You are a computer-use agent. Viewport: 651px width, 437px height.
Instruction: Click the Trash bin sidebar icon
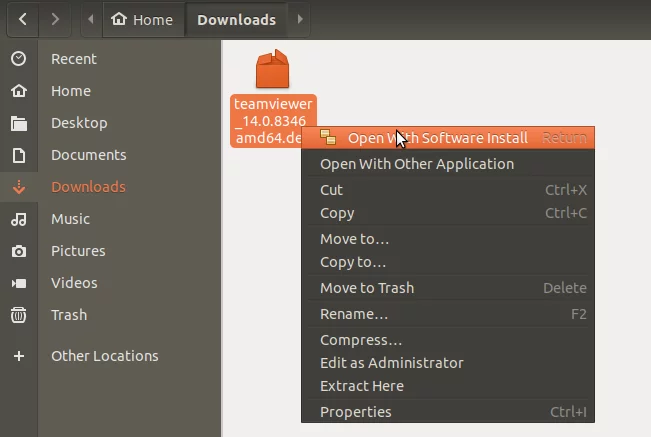click(x=19, y=315)
